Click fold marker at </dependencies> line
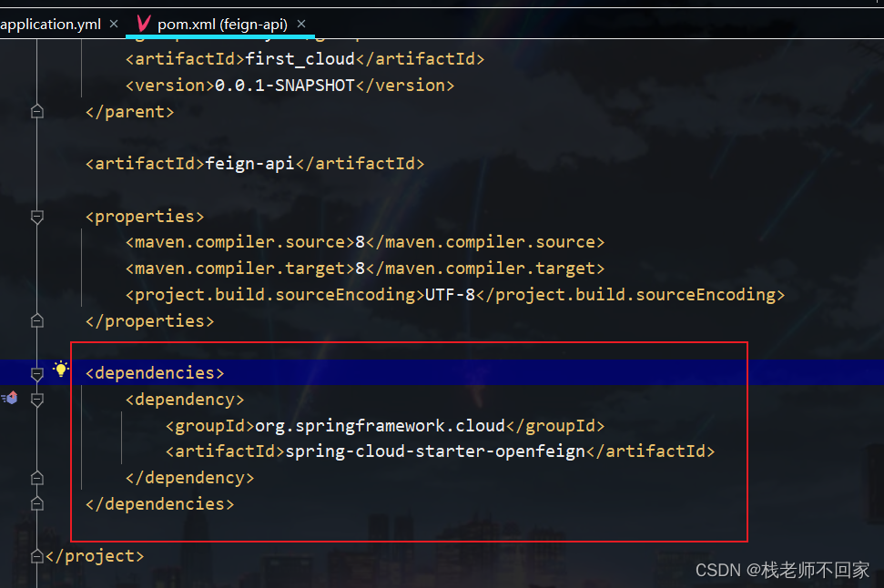This screenshot has height=588, width=884. point(37,503)
